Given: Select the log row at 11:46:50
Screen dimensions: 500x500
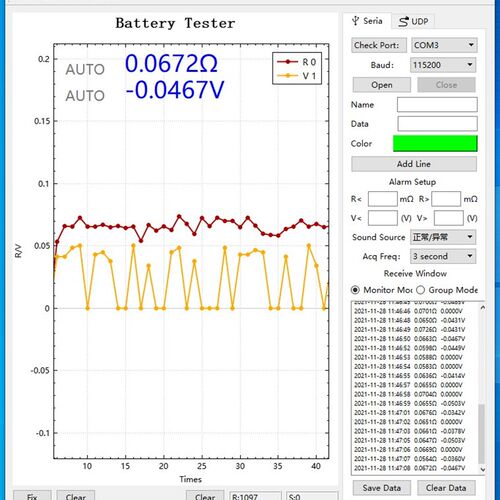Looking at the screenshot, I should pyautogui.click(x=409, y=339).
